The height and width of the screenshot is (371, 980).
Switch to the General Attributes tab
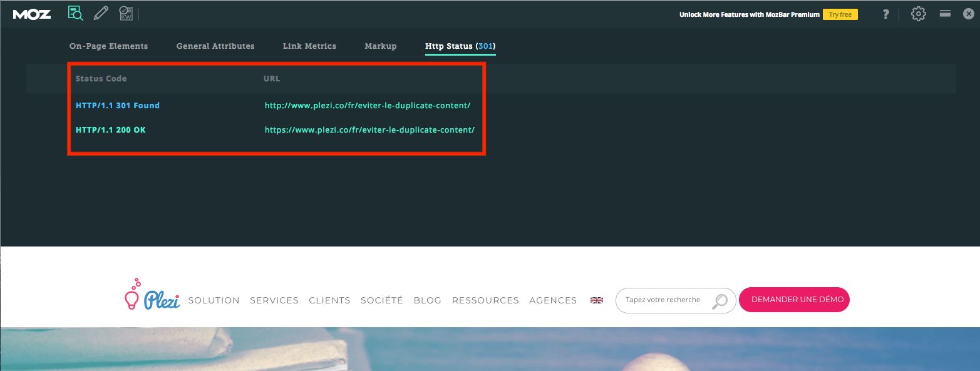pos(215,46)
